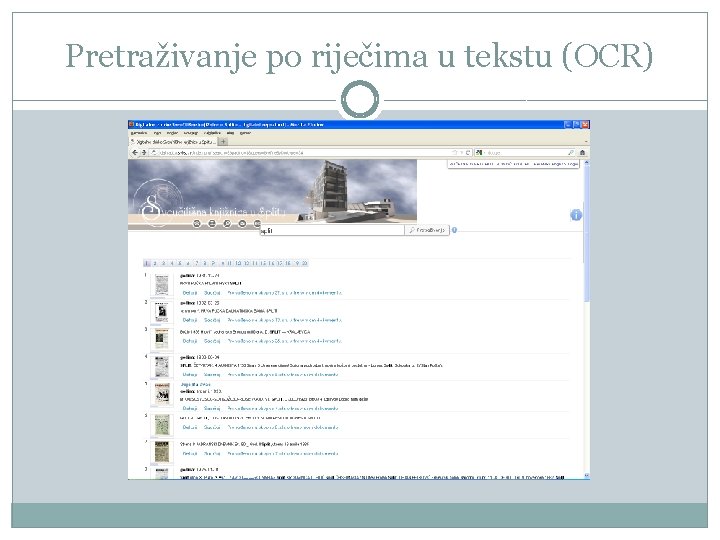Open the search engine dropdown in browser search box

[480, 152]
